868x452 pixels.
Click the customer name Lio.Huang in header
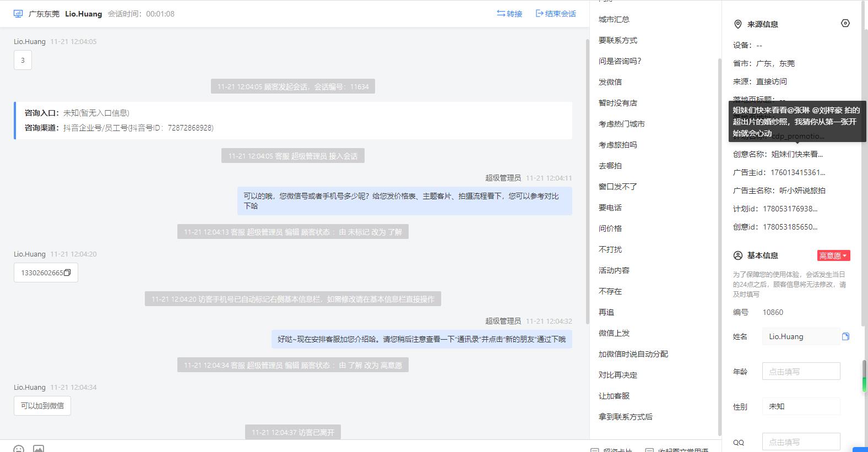point(83,14)
